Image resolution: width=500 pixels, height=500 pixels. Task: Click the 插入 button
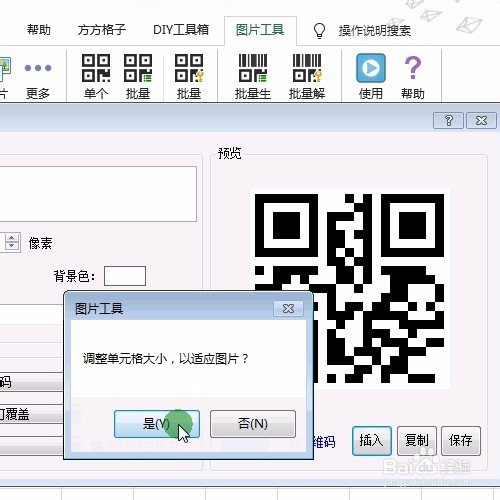tap(372, 441)
